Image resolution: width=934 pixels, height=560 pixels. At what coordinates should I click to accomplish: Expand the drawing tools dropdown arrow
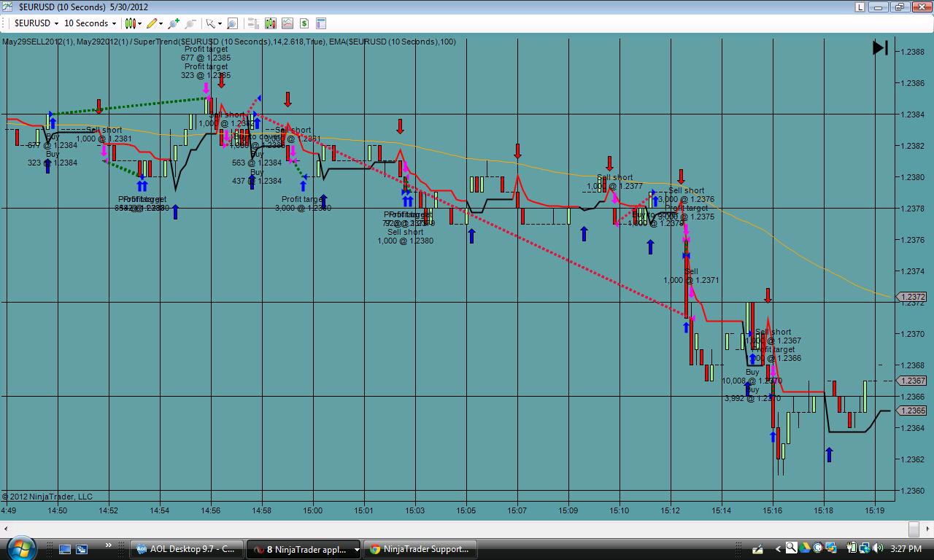[x=161, y=23]
